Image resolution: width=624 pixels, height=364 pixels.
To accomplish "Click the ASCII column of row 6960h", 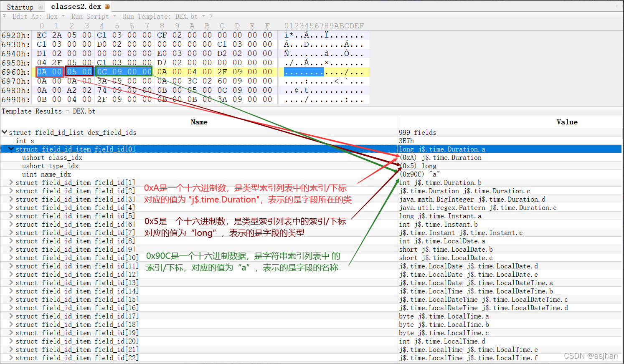I will [324, 72].
